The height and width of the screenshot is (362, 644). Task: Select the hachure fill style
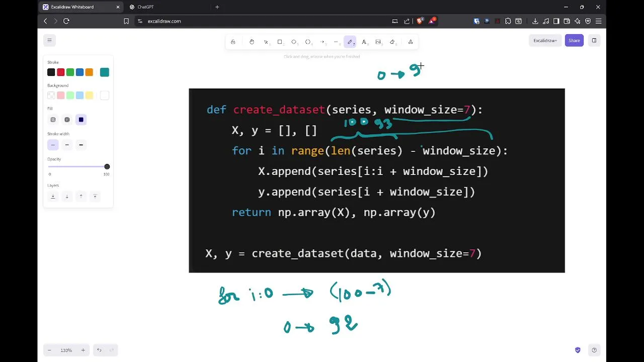click(x=53, y=120)
